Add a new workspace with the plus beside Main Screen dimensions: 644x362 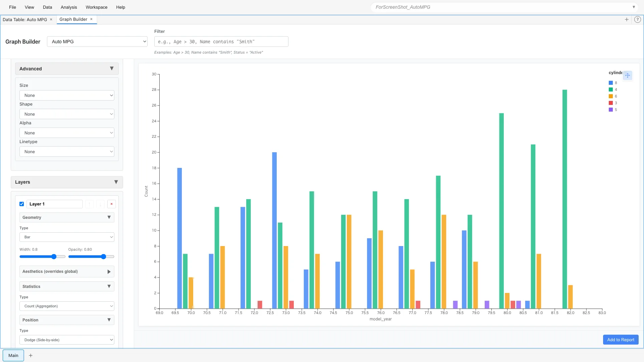(x=31, y=355)
